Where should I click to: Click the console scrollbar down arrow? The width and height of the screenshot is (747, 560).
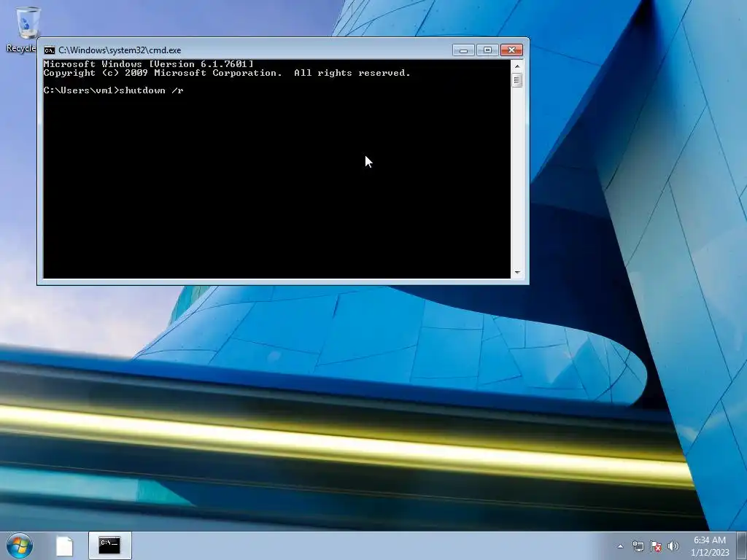pos(517,273)
